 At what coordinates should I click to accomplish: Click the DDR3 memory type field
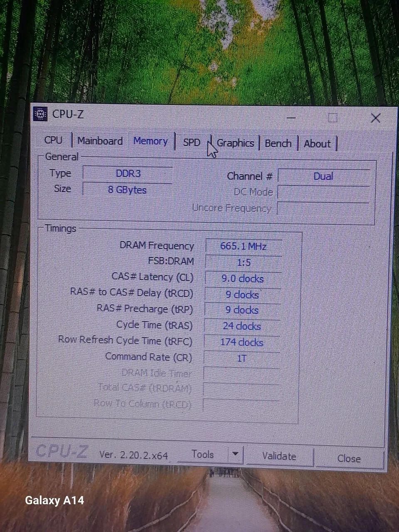click(128, 173)
